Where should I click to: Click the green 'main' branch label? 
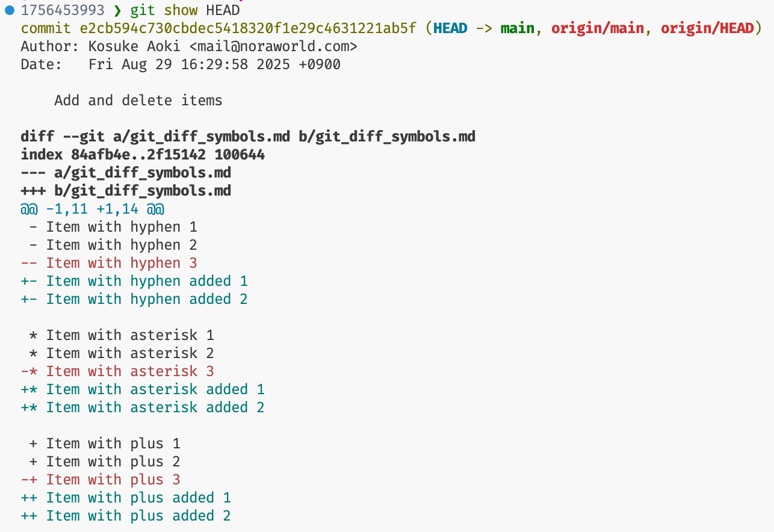tap(516, 28)
